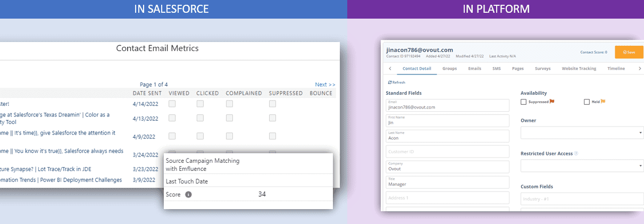This screenshot has width=644, height=224.
Task: Click the 3/24/2022 date cell
Action: click(145, 155)
